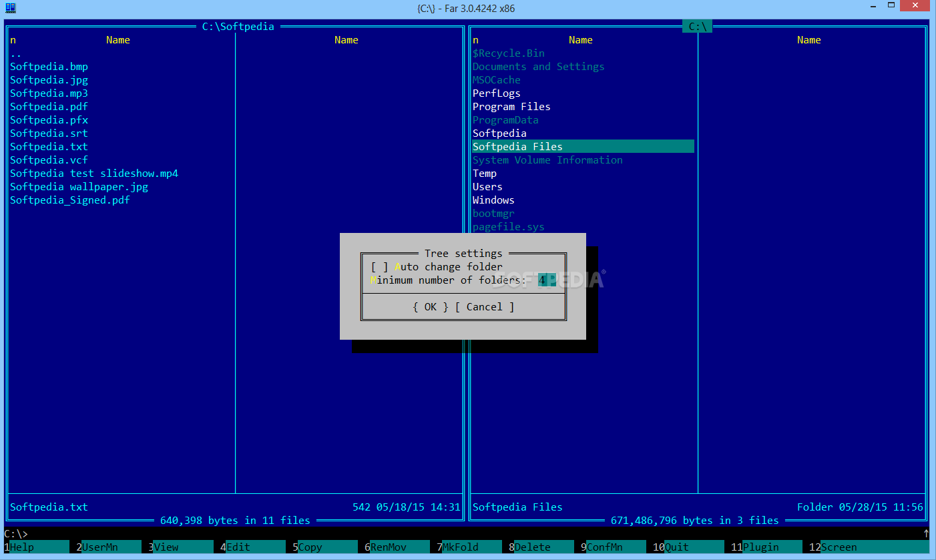Click the 640,398 bytes in 11 files summary
This screenshot has width=936, height=560.
tap(235, 521)
